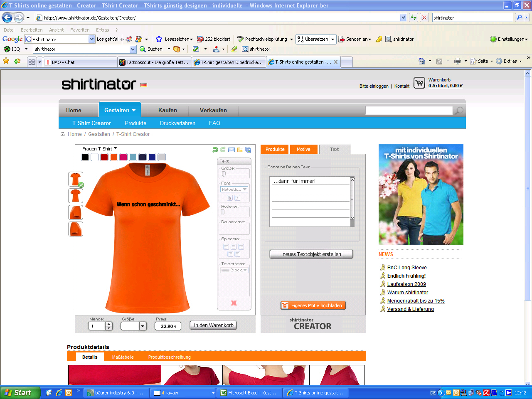Click Bitte einloggen link

374,86
